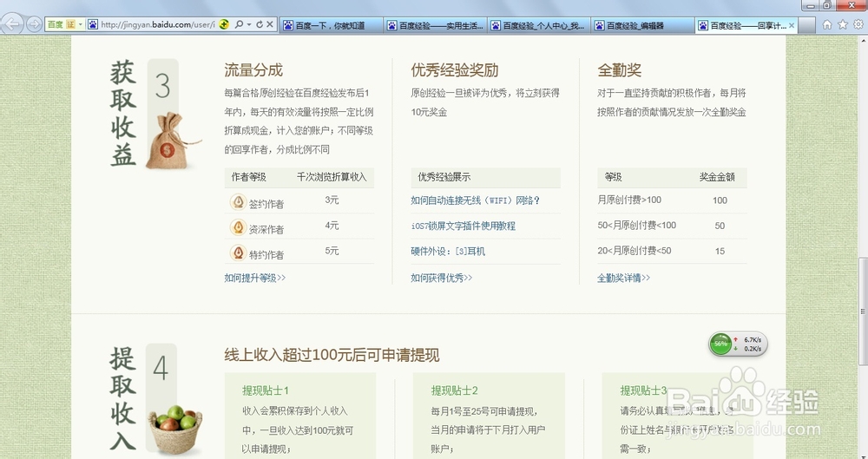Viewport: 868px width, 459px height.
Task: Refresh the page with the reload icon
Action: [x=259, y=24]
